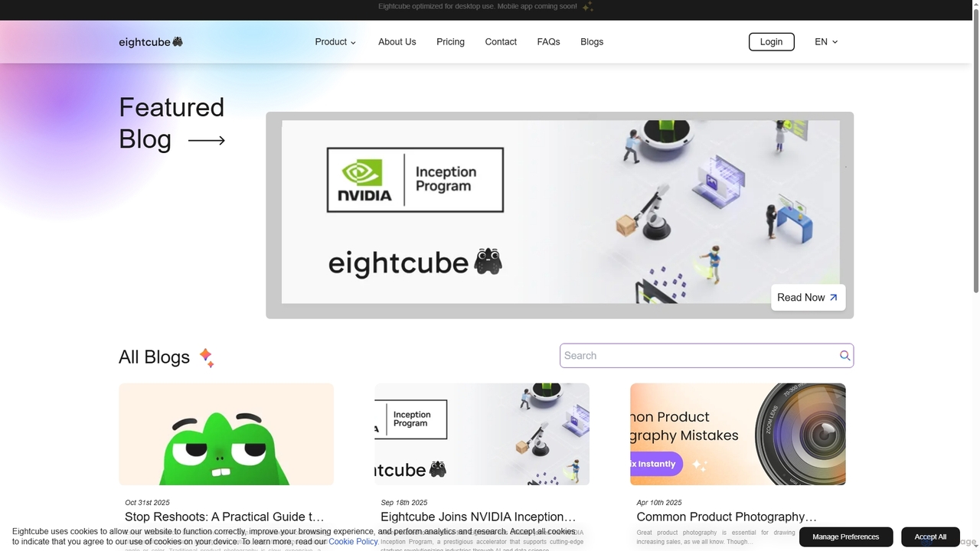Click the eightcube logo in header
Image resolution: width=980 pixels, height=551 pixels.
coord(151,42)
